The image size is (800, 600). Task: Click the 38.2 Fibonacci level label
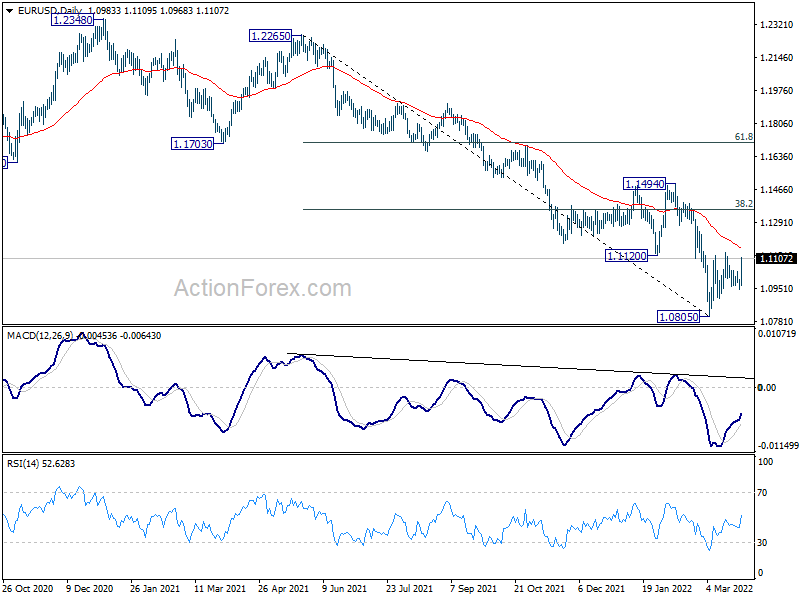(x=743, y=204)
